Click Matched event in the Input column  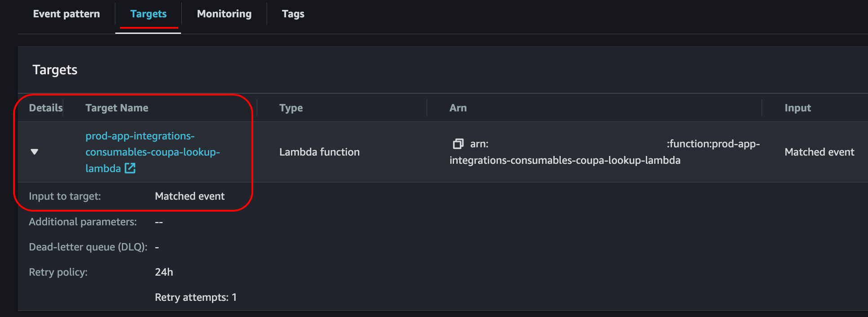coord(819,152)
